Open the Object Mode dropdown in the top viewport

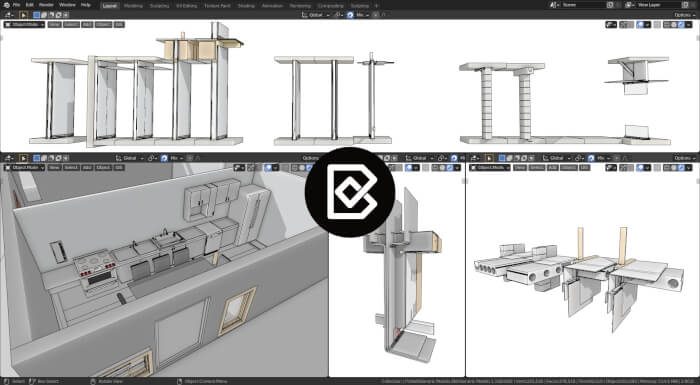(25, 25)
